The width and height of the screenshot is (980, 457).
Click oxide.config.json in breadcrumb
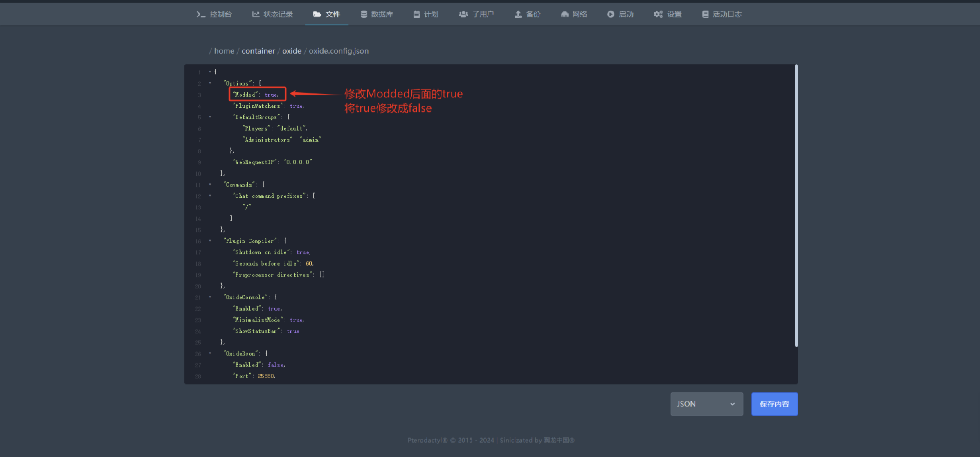(339, 51)
